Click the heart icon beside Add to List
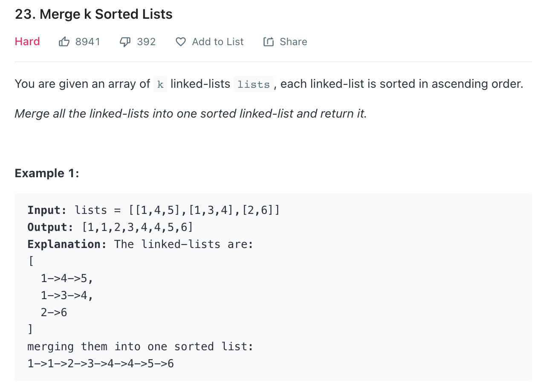544x392 pixels. tap(181, 42)
